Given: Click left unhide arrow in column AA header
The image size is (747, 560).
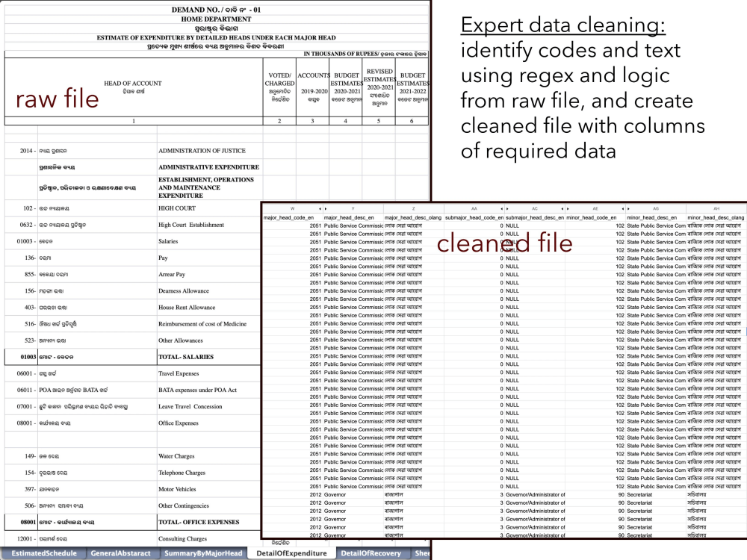Looking at the screenshot, I should (502, 208).
